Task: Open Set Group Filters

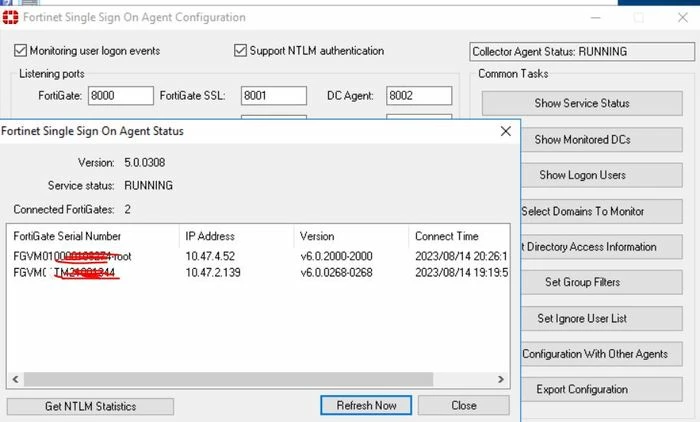Action: (x=601, y=282)
